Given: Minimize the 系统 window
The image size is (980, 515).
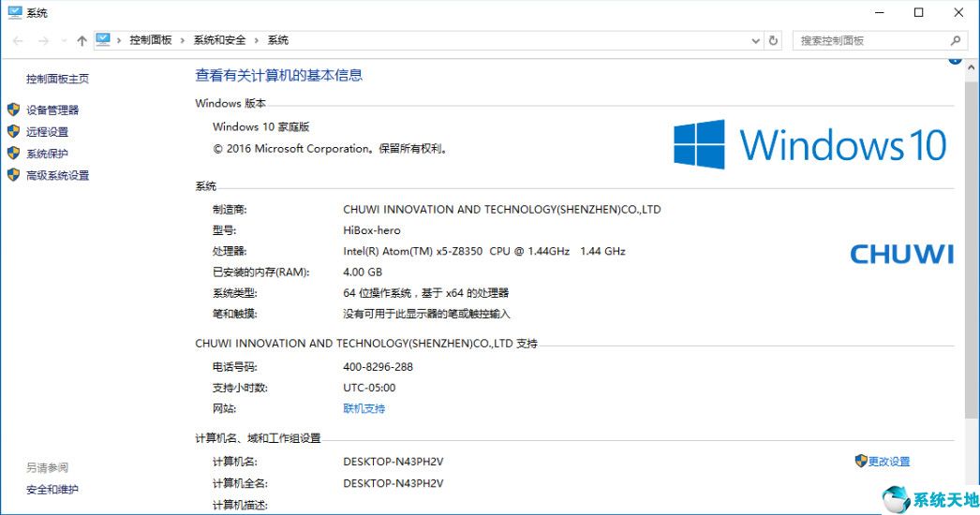Looking at the screenshot, I should coord(880,12).
